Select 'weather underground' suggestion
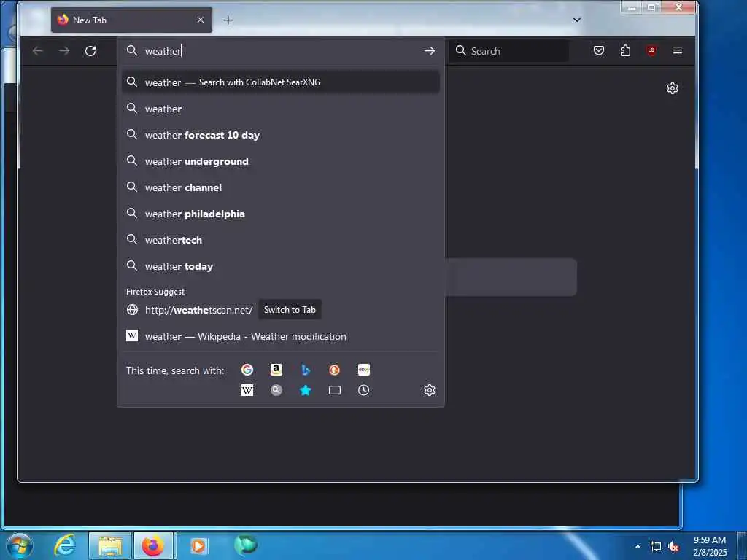Image resolution: width=747 pixels, height=560 pixels. point(281,161)
